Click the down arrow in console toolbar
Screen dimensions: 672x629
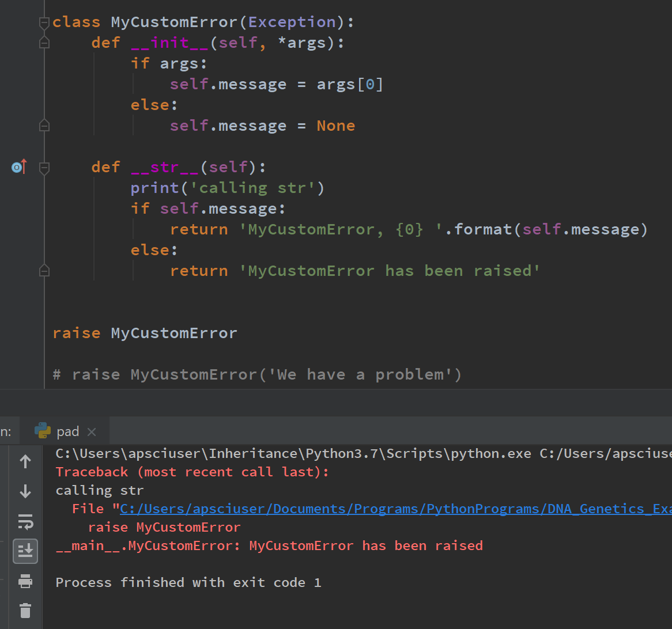click(25, 491)
